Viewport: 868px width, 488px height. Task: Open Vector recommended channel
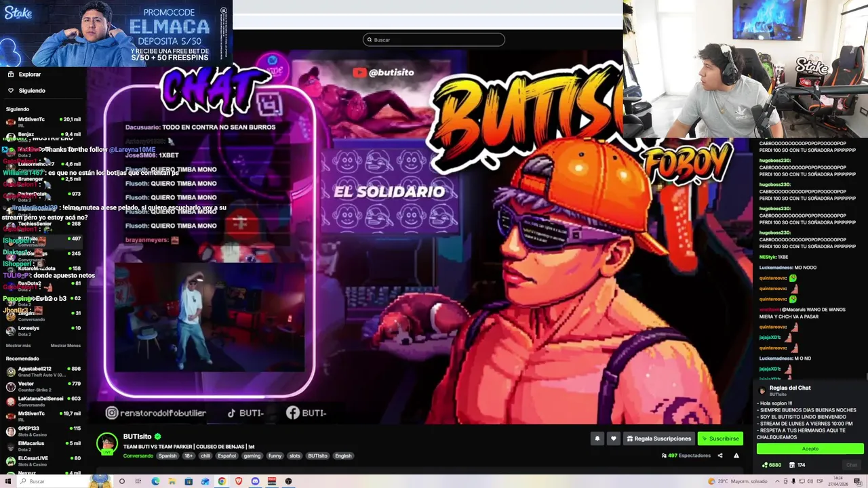(43, 386)
